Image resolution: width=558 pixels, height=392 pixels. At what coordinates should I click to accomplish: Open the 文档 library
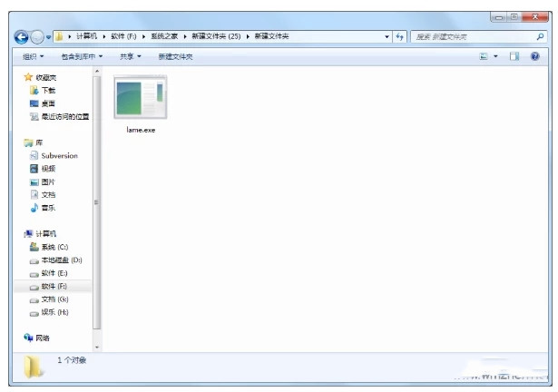click(48, 195)
